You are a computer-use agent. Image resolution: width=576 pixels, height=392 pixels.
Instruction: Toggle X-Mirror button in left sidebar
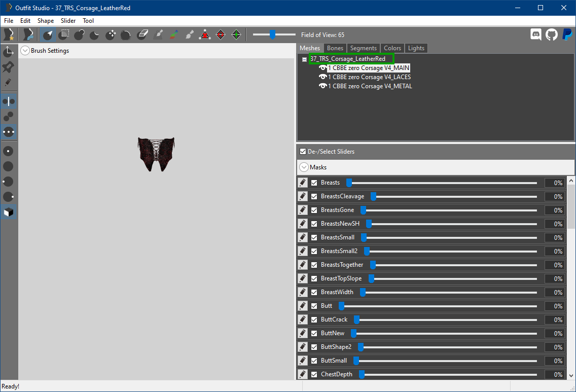click(x=9, y=101)
